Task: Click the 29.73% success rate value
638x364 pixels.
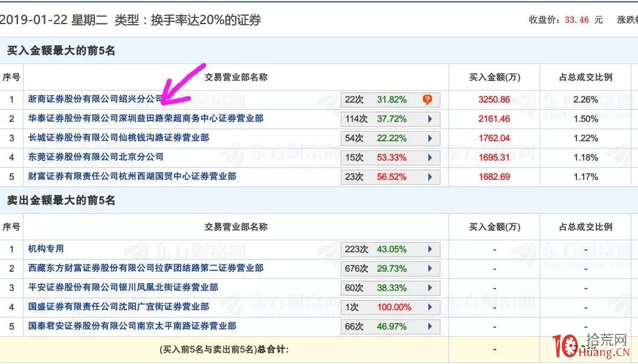Action: [392, 269]
